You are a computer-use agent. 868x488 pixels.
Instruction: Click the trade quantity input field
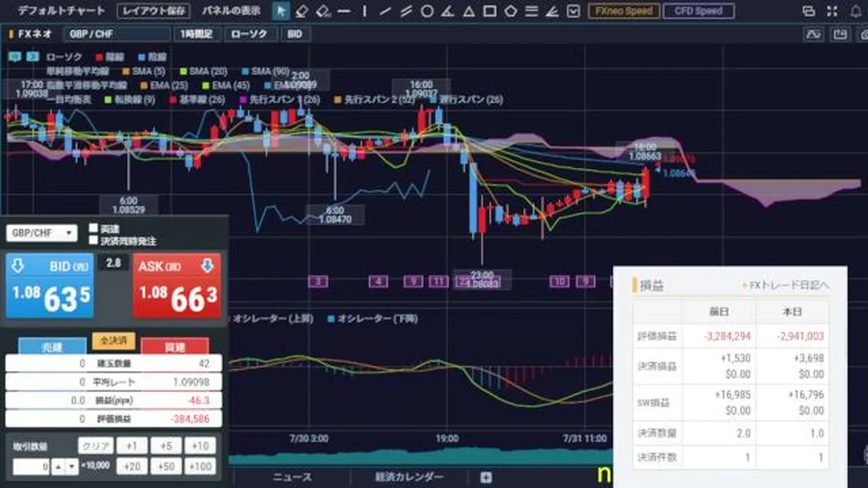[x=31, y=466]
